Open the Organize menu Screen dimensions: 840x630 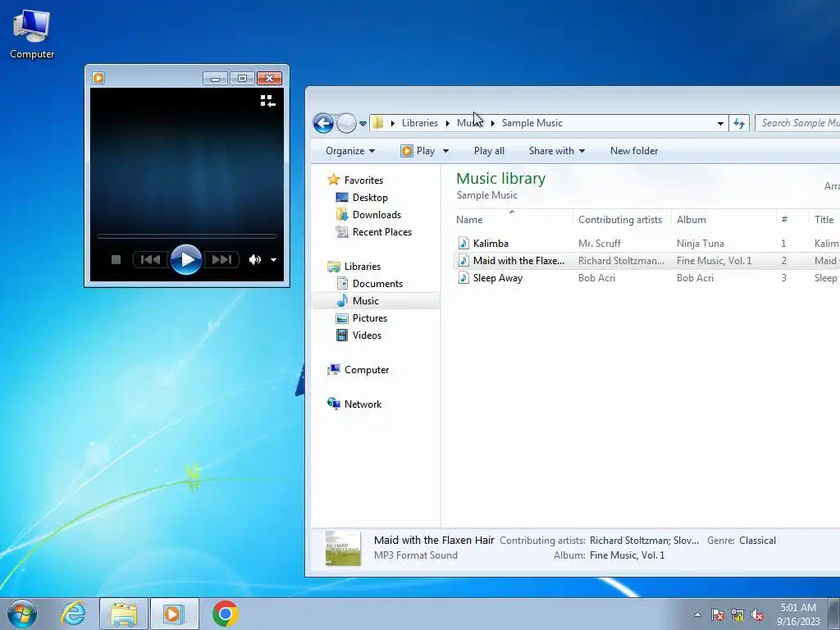point(349,151)
